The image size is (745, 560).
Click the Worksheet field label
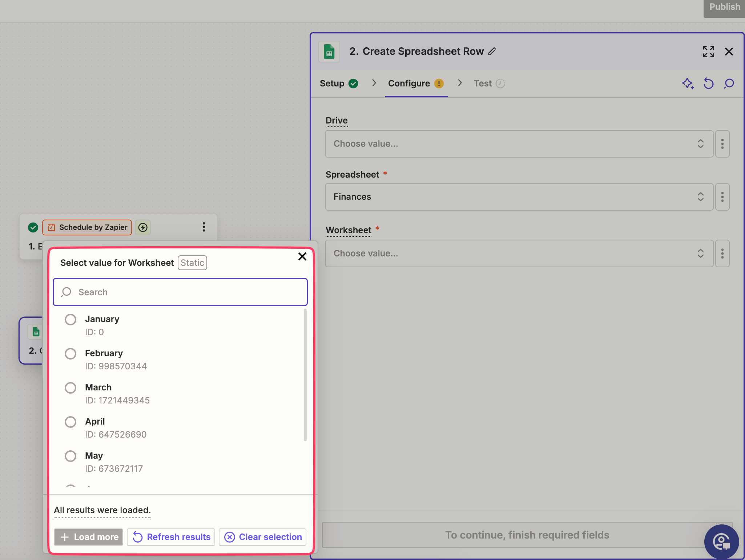click(349, 230)
